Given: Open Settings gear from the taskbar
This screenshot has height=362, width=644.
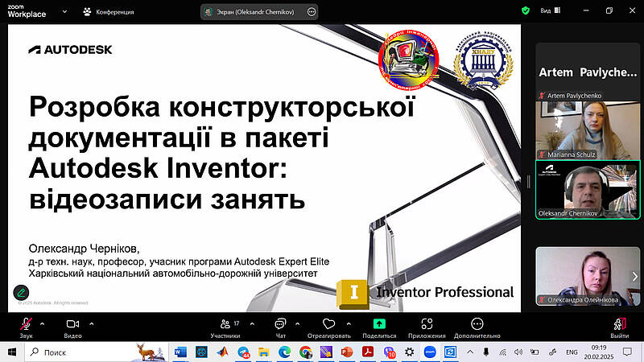Looking at the screenshot, I should [409, 352].
